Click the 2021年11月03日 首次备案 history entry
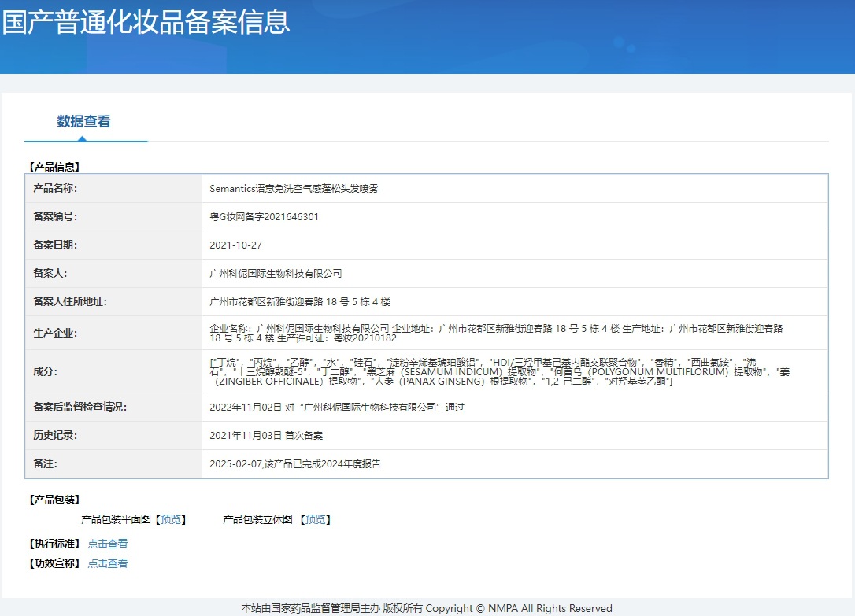 266,436
